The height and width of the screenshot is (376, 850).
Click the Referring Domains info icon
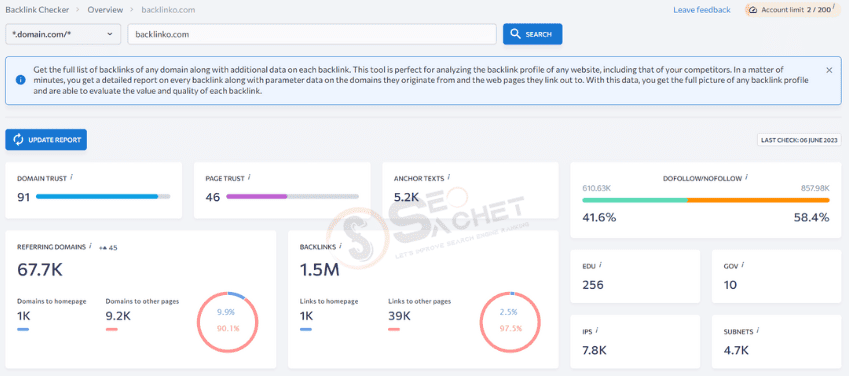pyautogui.click(x=91, y=245)
